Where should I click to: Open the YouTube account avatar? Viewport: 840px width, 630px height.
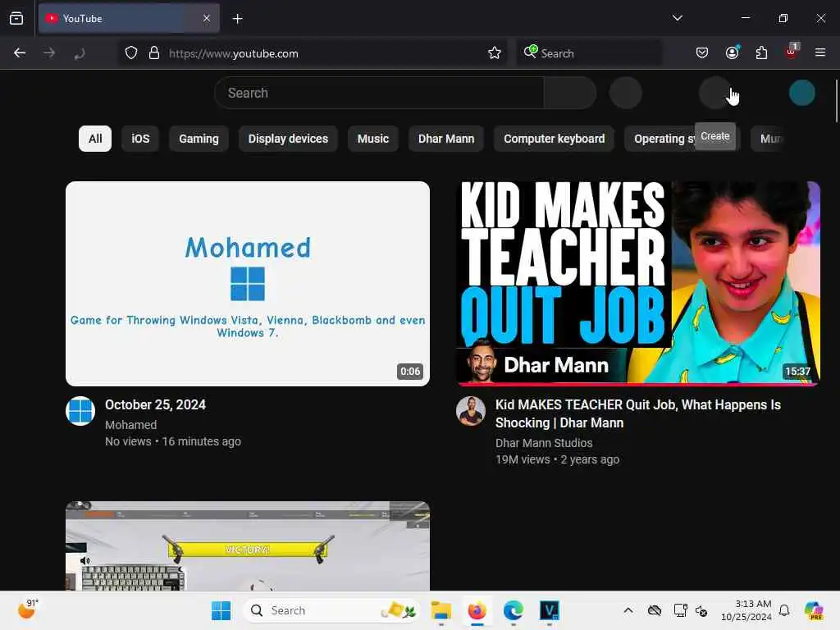(802, 94)
